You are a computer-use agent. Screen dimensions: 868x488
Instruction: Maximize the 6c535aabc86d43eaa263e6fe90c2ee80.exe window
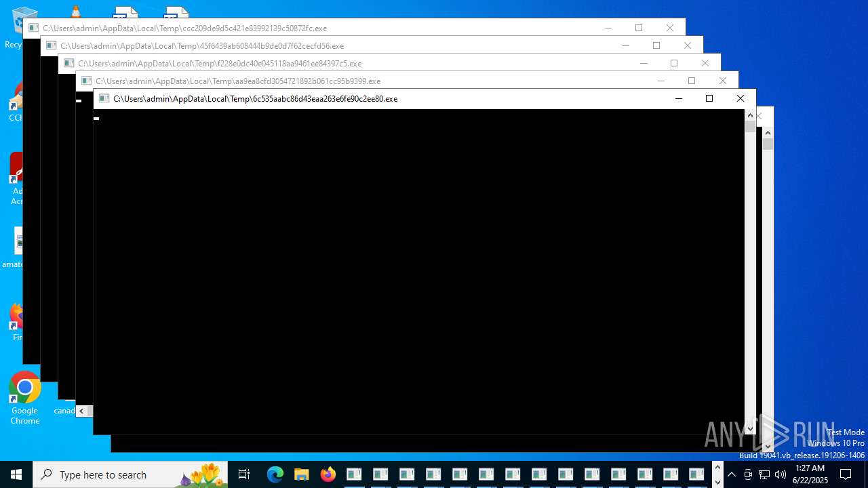(709, 98)
